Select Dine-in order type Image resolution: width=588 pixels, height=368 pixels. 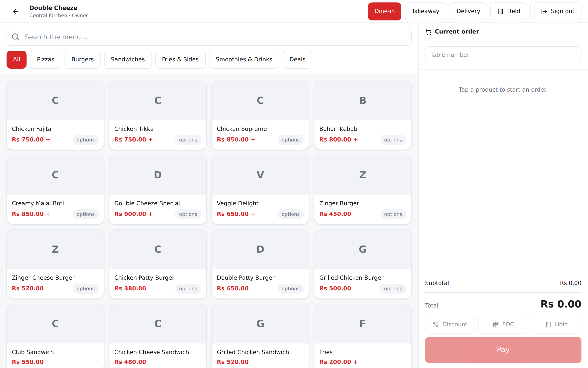[x=384, y=11]
